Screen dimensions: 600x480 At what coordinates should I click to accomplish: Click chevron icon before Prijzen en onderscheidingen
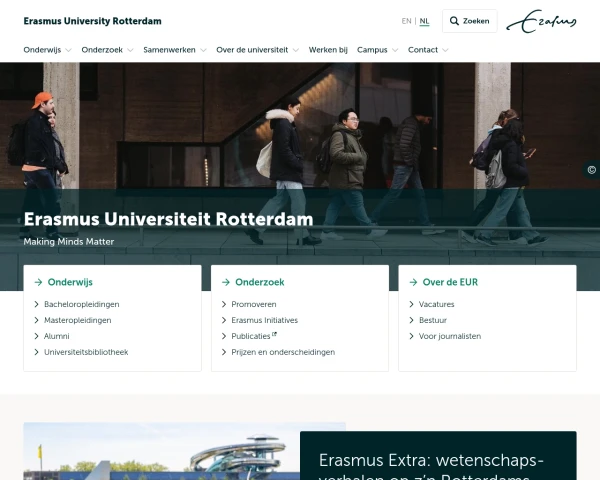click(224, 352)
